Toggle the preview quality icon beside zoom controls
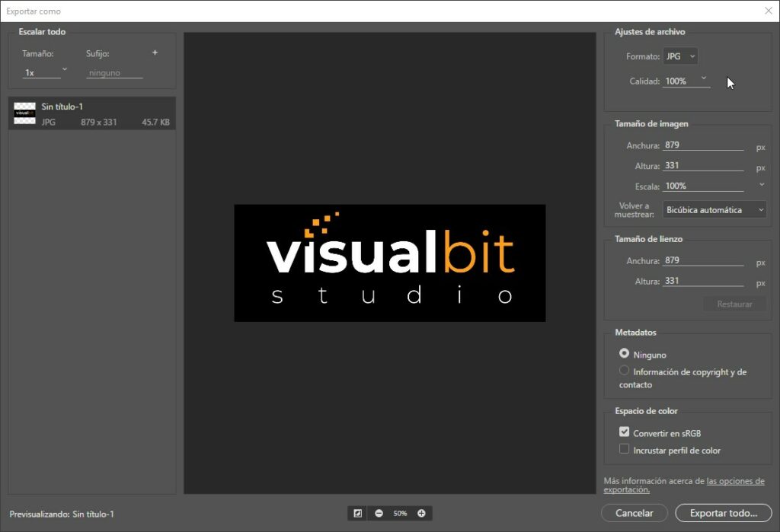Screen dimensions: 780x532 tap(357, 513)
